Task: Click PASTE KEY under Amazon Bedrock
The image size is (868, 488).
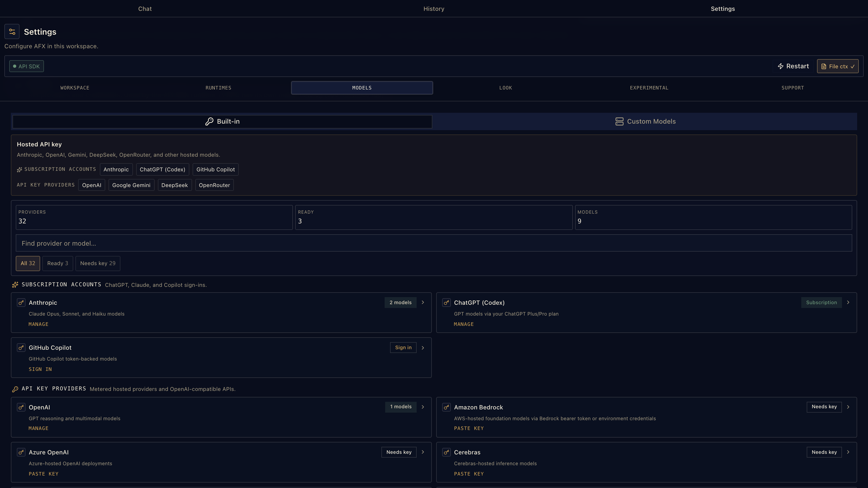Action: (469, 428)
